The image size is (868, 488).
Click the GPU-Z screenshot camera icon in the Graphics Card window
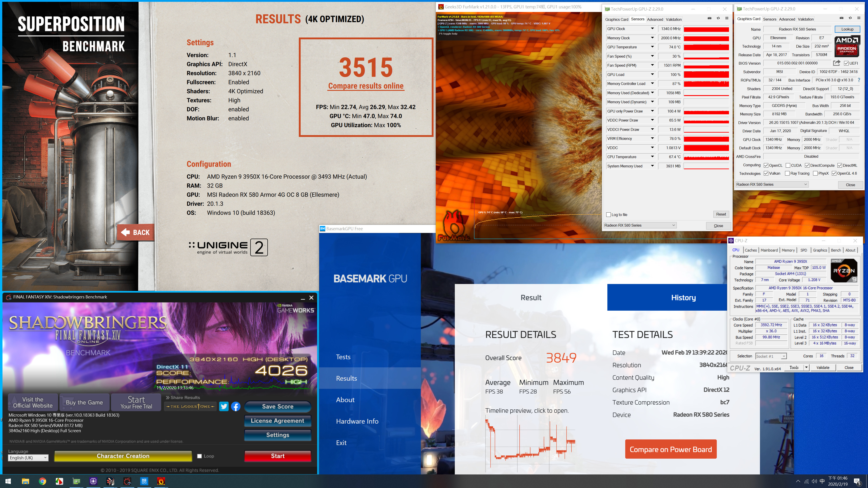(841, 18)
